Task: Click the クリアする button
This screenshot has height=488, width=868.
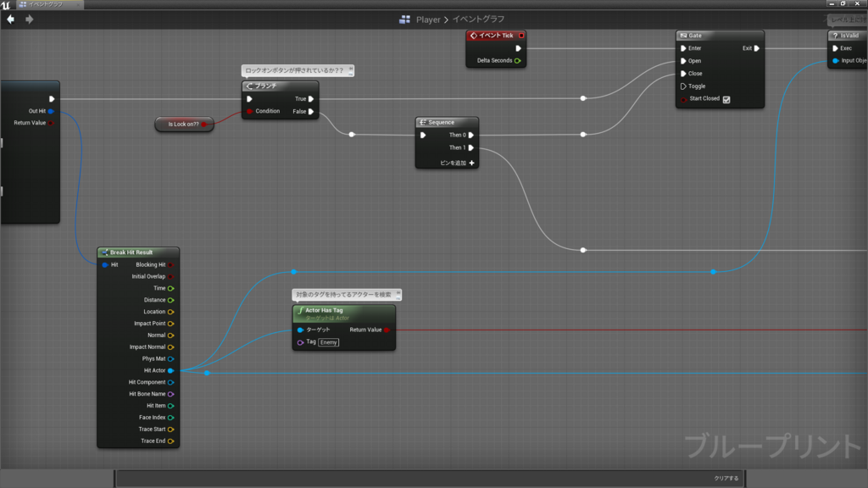Action: pos(726,478)
